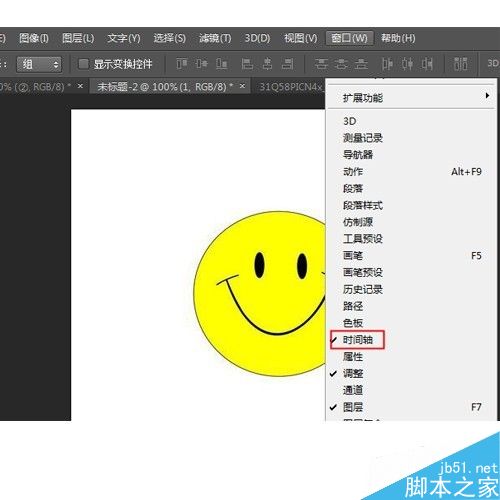Click the yellow smiley face on canvas
Screen dimensions: 500x500
260,293
